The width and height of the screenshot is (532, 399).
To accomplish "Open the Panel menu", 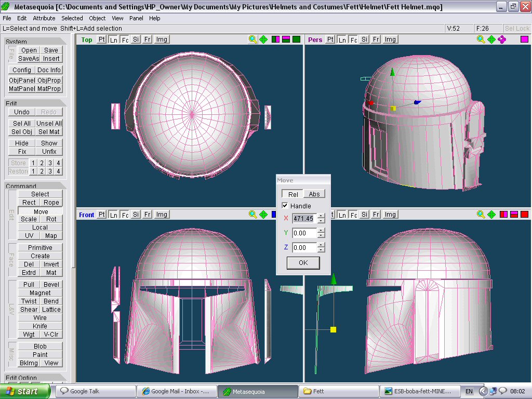I will click(136, 18).
